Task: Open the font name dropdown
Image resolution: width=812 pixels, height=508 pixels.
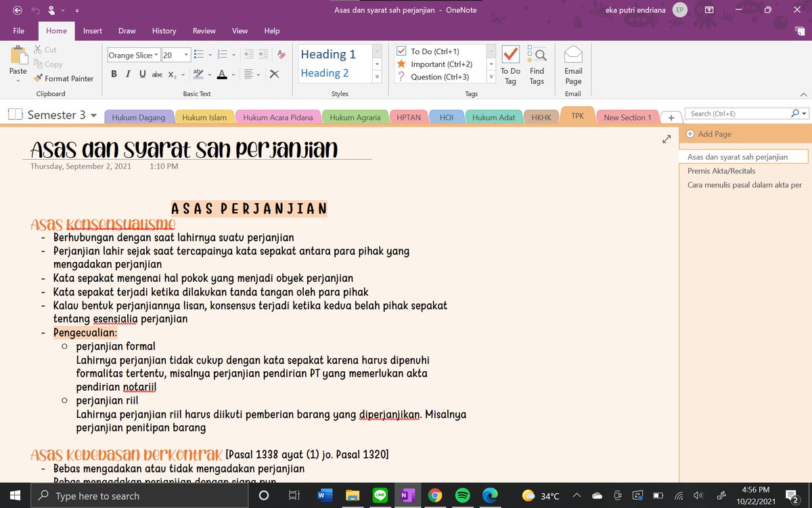Action: (x=157, y=55)
